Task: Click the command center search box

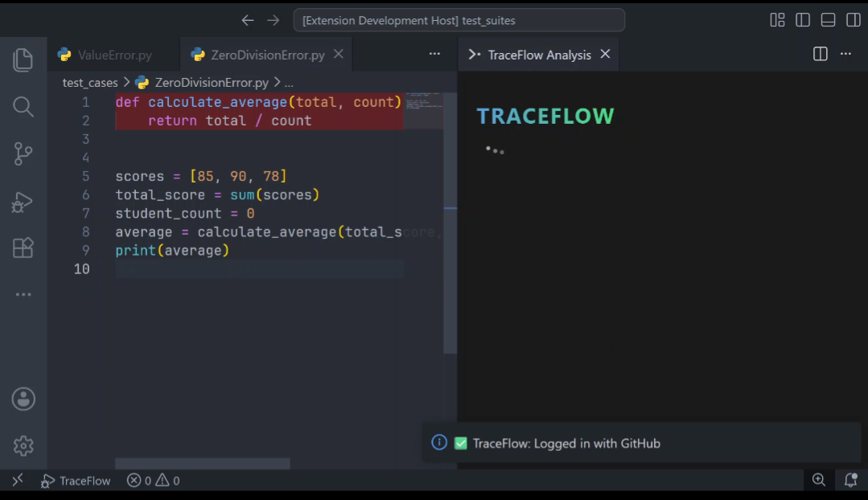Action: (459, 20)
